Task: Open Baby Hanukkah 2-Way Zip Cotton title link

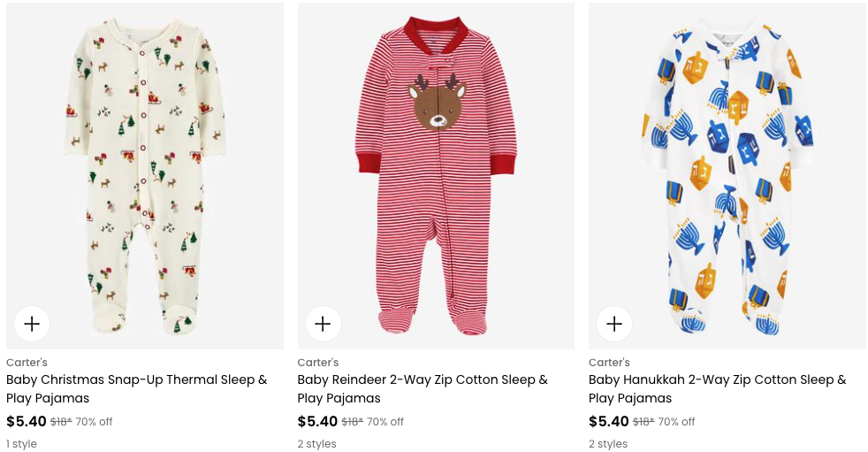Action: [x=717, y=388]
